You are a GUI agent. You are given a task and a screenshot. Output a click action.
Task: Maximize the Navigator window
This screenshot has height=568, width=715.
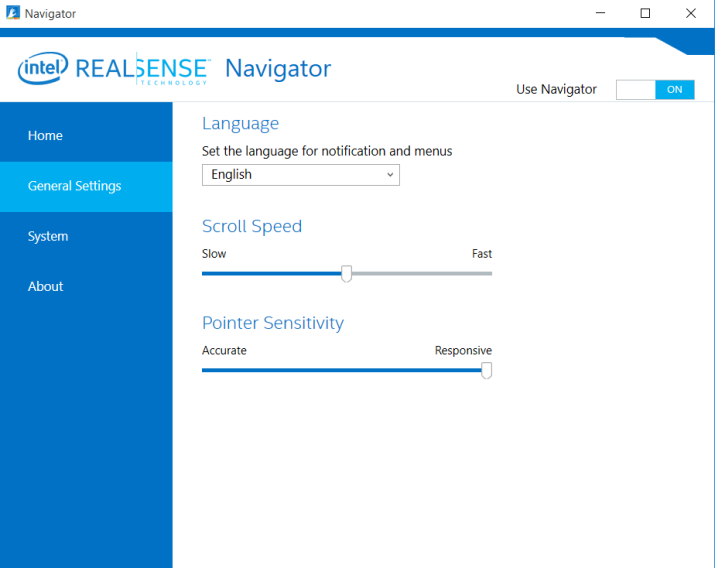(x=645, y=13)
